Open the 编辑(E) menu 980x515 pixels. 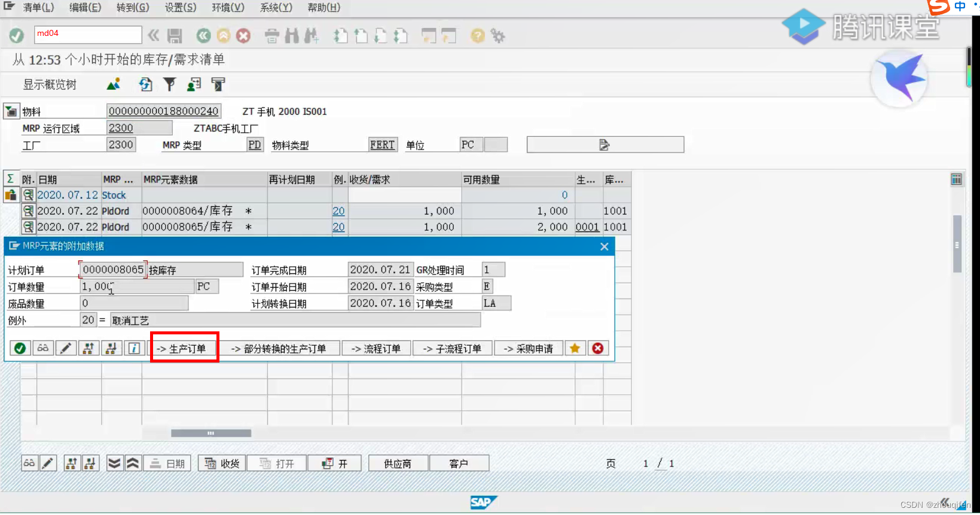pos(85,8)
